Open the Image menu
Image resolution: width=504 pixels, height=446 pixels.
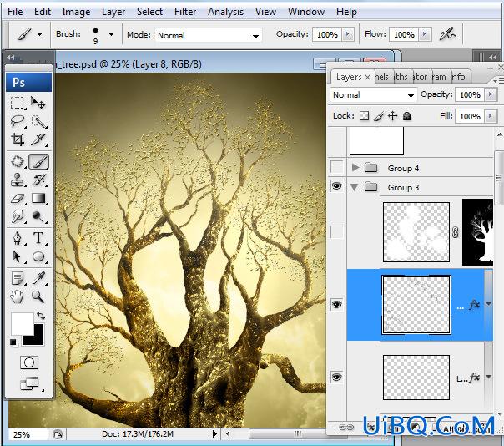76,12
